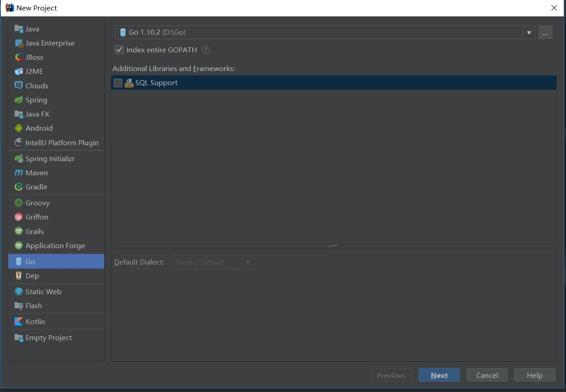Pick the Gradle icon
The image size is (566, 392).
coord(19,187)
